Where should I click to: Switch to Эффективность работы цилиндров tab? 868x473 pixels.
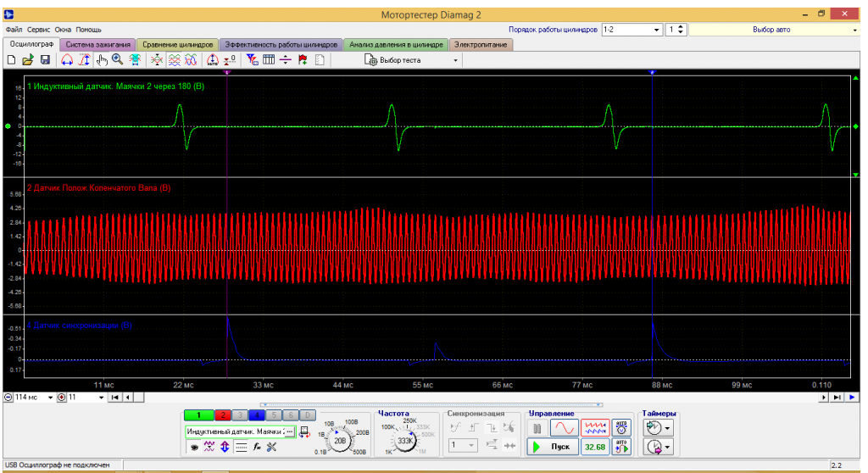pyautogui.click(x=281, y=44)
